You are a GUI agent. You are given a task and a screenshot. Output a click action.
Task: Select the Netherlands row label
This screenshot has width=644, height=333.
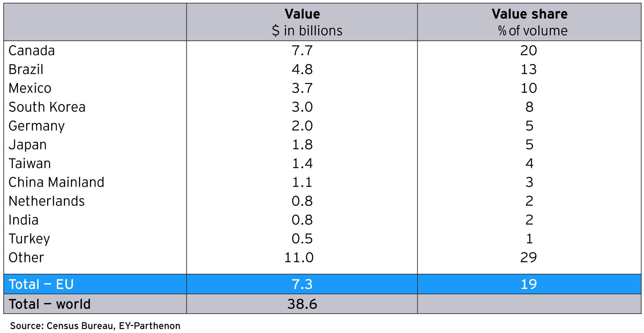tap(47, 201)
